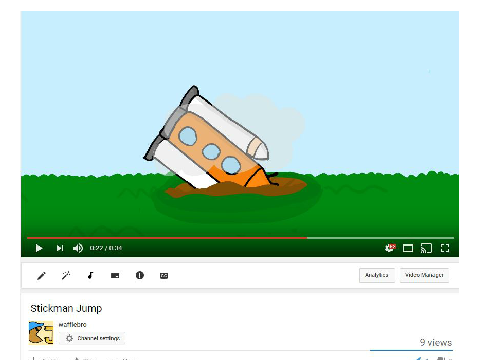Viewport: 480px width, 360px height.
Task: Enter fullscreen mode
Action: 445,248
